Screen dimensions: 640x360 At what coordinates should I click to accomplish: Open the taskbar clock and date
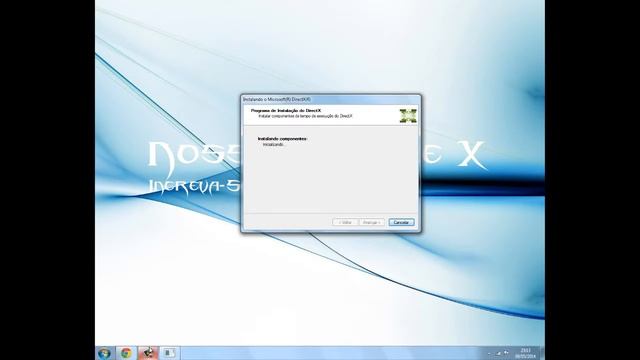coord(525,353)
